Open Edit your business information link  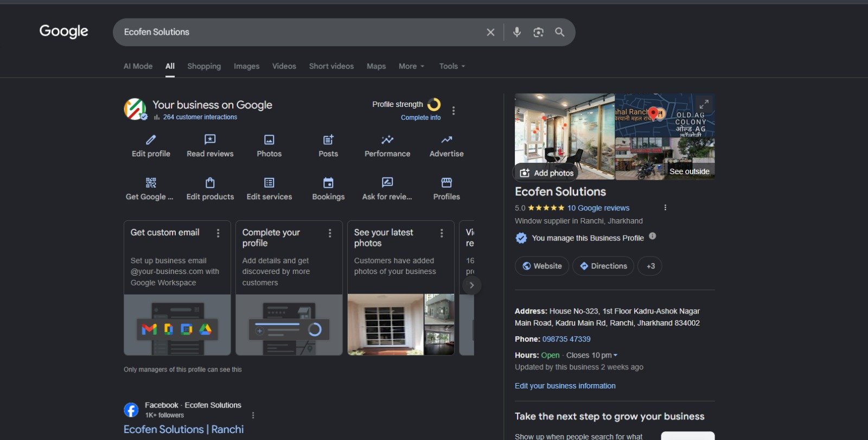tap(565, 386)
